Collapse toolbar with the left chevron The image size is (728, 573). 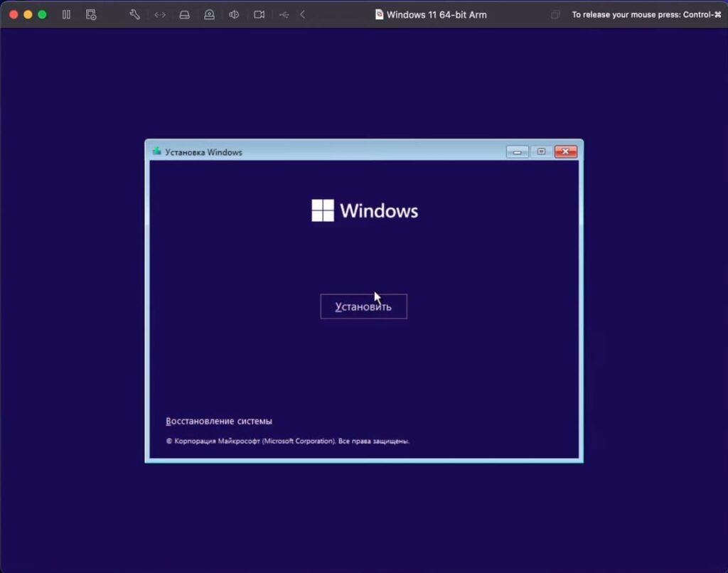point(303,14)
